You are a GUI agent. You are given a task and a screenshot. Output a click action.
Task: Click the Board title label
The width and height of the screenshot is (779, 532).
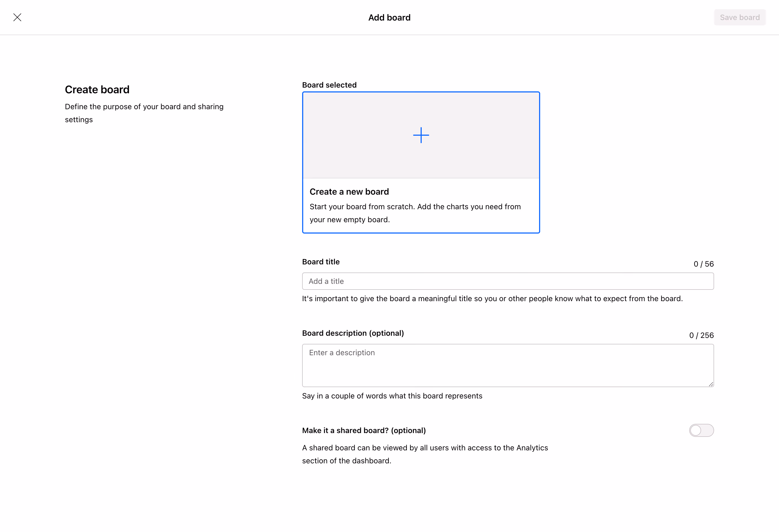(321, 262)
